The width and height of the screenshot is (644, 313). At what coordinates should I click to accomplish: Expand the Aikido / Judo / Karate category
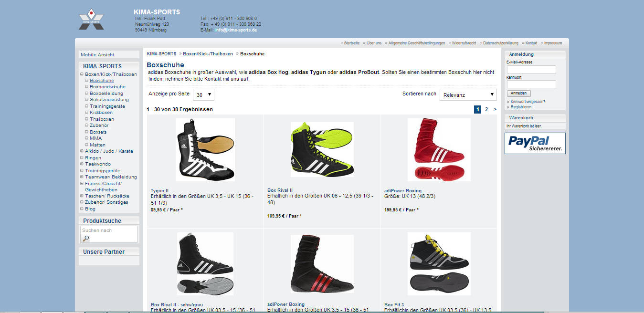82,151
